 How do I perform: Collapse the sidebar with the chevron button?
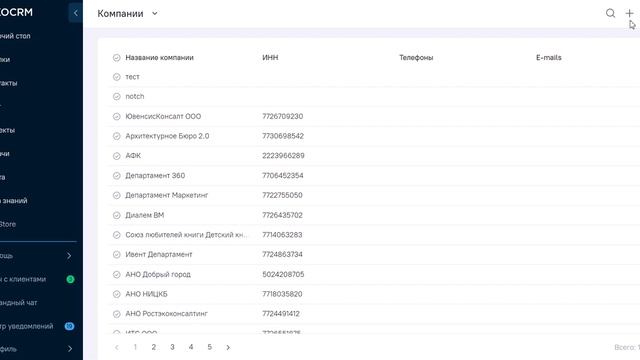click(76, 13)
